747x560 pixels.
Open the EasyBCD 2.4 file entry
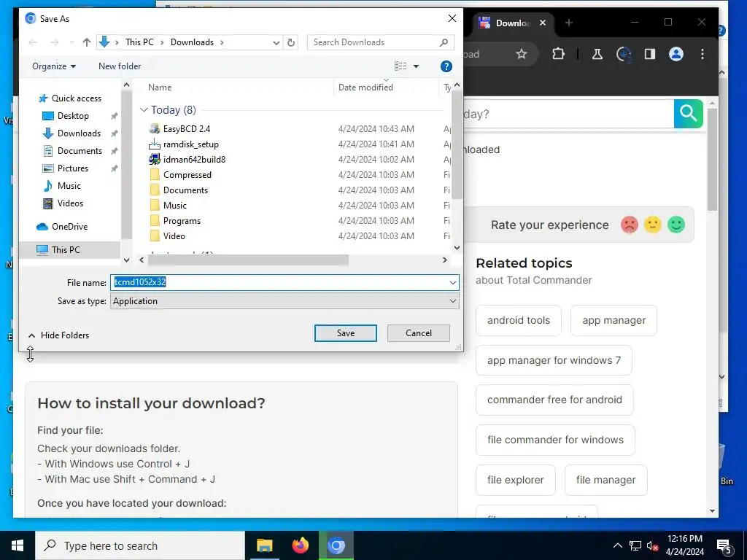[x=186, y=128]
